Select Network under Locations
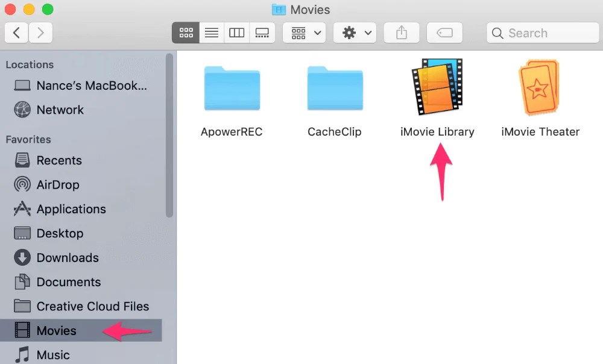603x364 pixels. click(x=60, y=110)
